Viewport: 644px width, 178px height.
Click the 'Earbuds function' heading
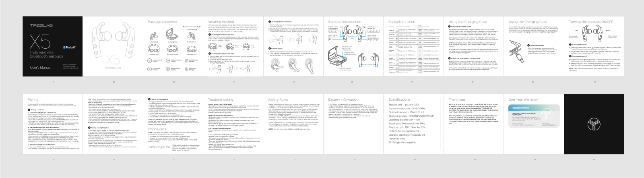(402, 22)
